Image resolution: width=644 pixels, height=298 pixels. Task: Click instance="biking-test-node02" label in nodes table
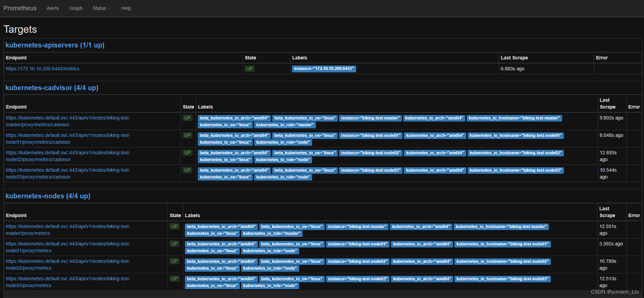point(358,261)
